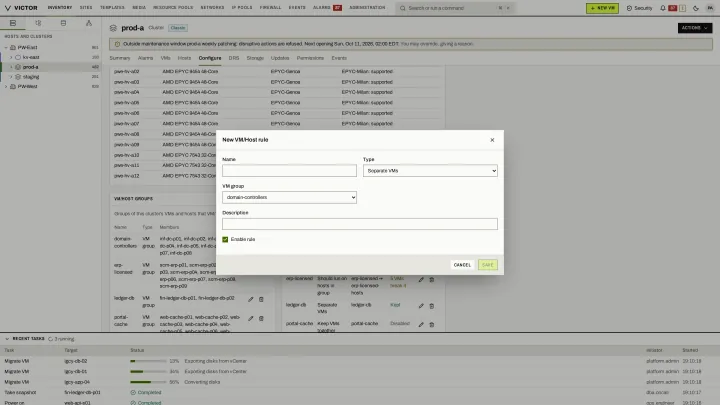This screenshot has height=405, width=720.
Task: Open the Inventory menu
Action: [60, 8]
